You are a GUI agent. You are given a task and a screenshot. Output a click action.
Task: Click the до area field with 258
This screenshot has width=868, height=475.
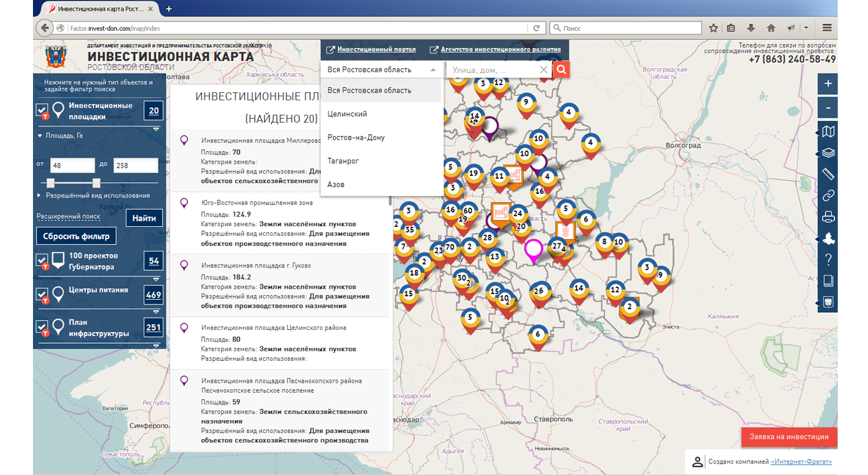(x=135, y=166)
